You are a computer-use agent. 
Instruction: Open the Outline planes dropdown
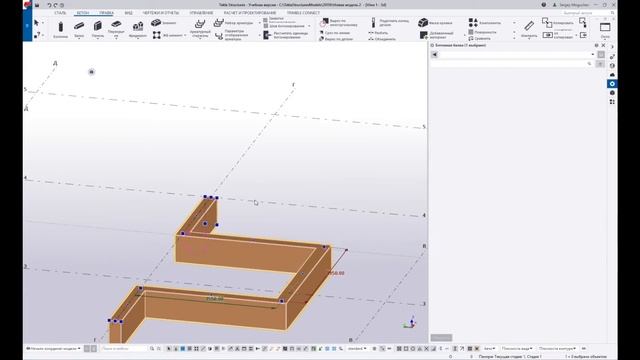click(558, 349)
